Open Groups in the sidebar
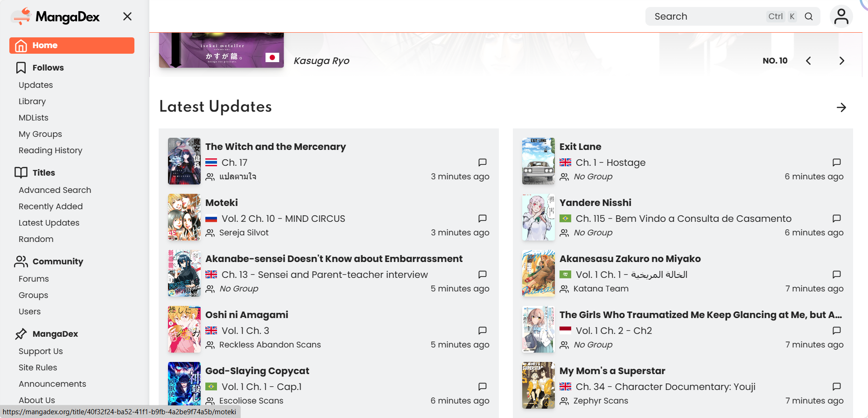The image size is (868, 418). (x=34, y=295)
